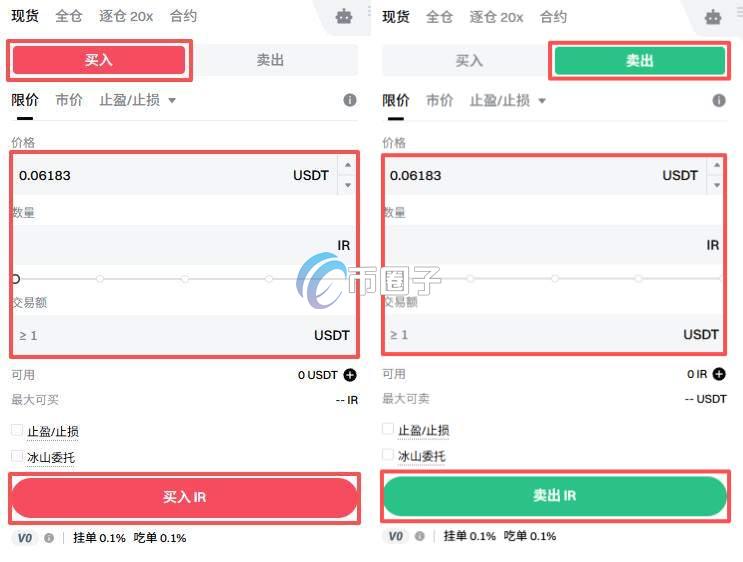Open the trading bot robot icon in right panel

tap(713, 18)
